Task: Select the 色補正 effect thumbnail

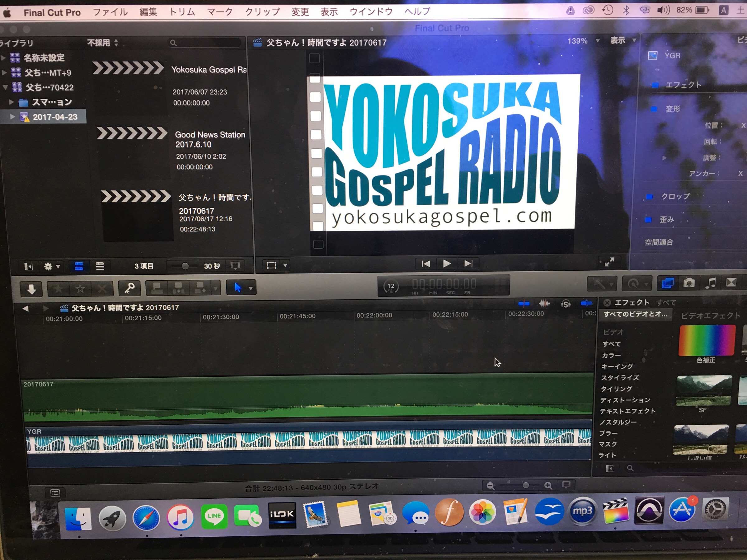Action: [x=707, y=341]
